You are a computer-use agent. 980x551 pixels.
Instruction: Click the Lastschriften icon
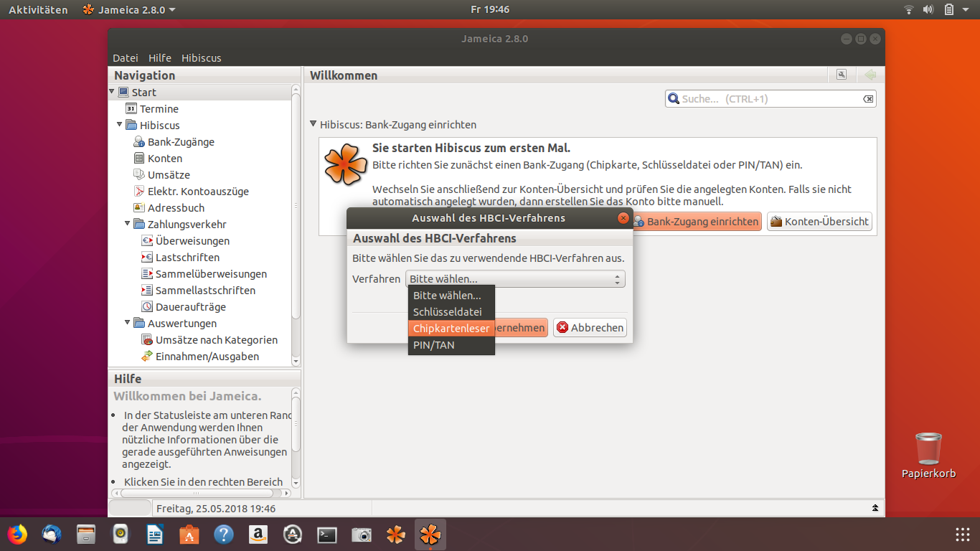(147, 258)
